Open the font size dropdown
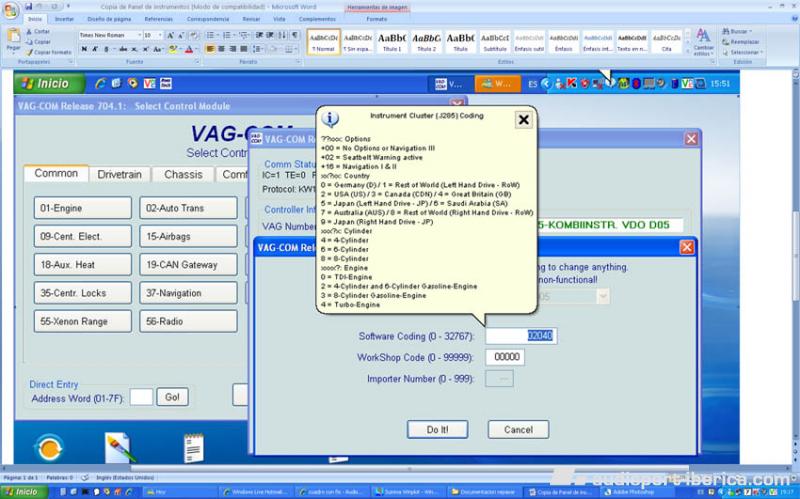Image resolution: width=800 pixels, height=499 pixels. point(160,35)
